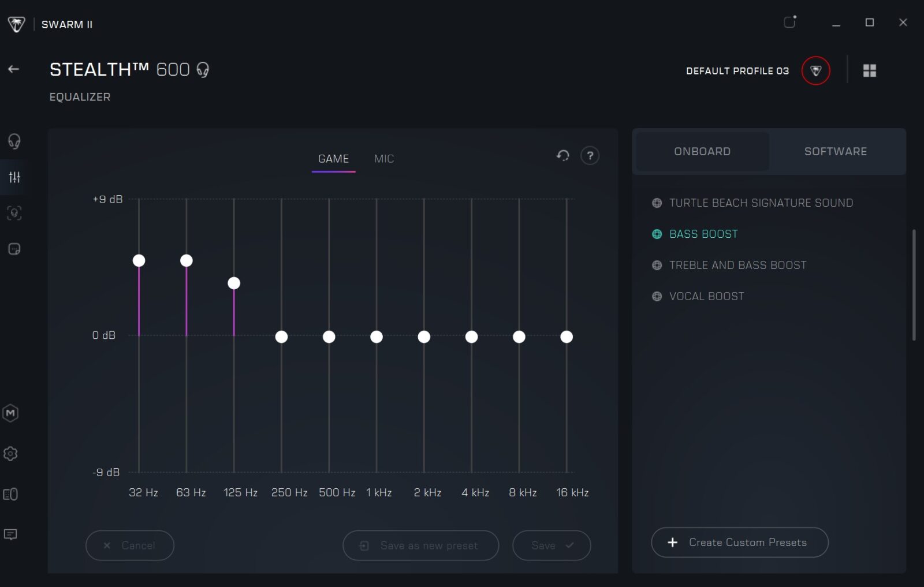The image size is (924, 587).
Task: Click the Create Custom Presets button
Action: [x=739, y=543]
